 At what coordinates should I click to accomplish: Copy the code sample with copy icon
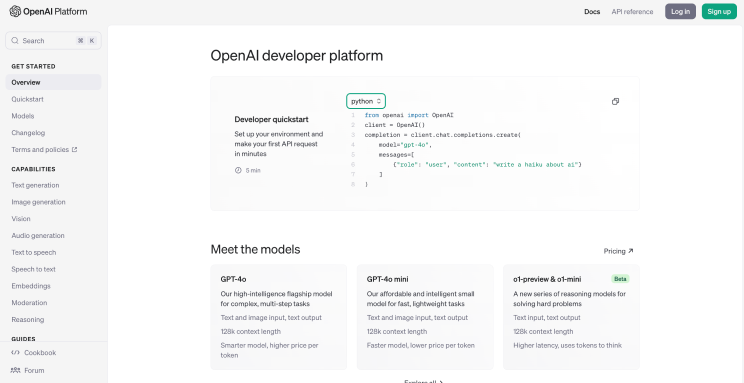tap(615, 102)
